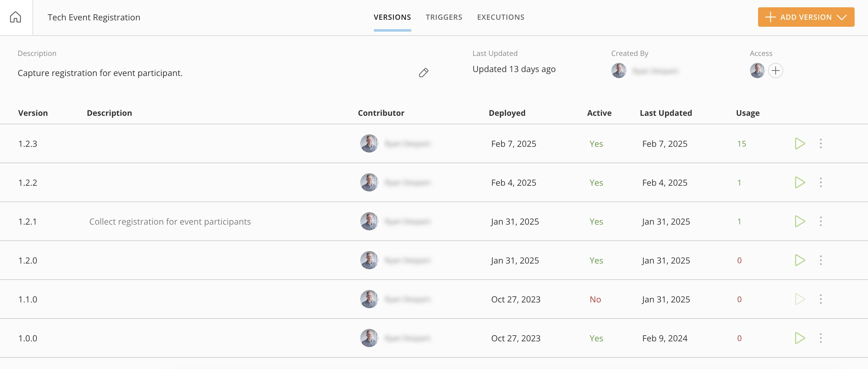Add access user with plus icon
868x369 pixels.
tap(775, 71)
